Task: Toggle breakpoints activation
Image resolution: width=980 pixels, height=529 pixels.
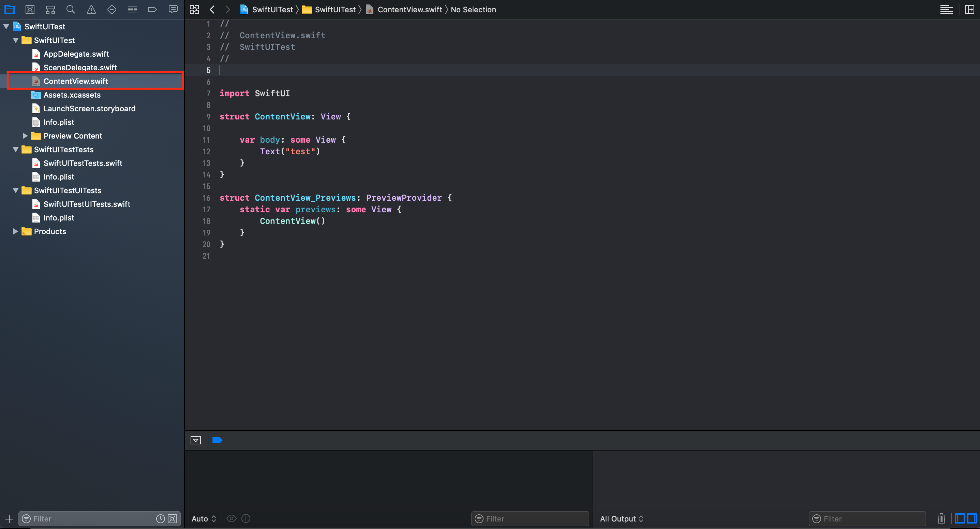Action: [x=217, y=440]
